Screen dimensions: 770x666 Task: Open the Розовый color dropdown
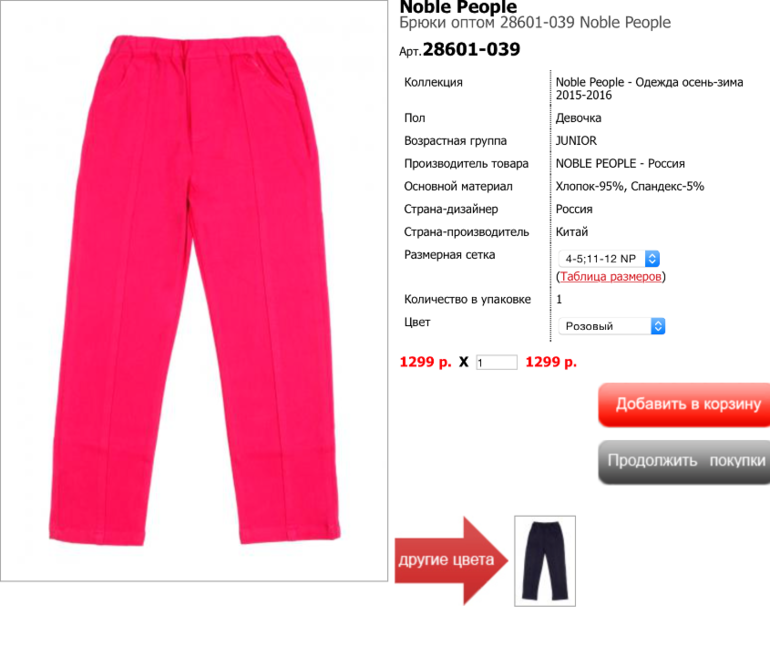pyautogui.click(x=612, y=326)
